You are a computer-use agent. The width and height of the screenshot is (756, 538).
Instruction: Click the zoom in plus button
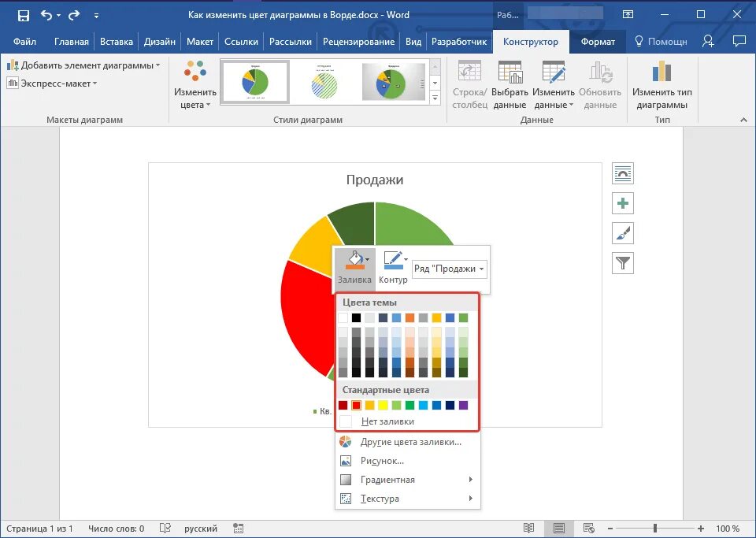click(701, 529)
